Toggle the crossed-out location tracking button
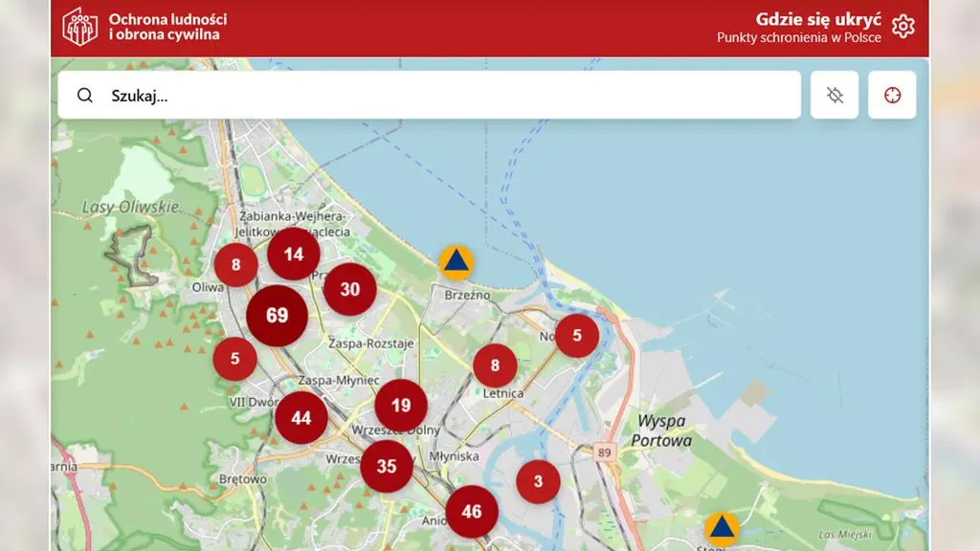The image size is (980, 551). (x=835, y=95)
